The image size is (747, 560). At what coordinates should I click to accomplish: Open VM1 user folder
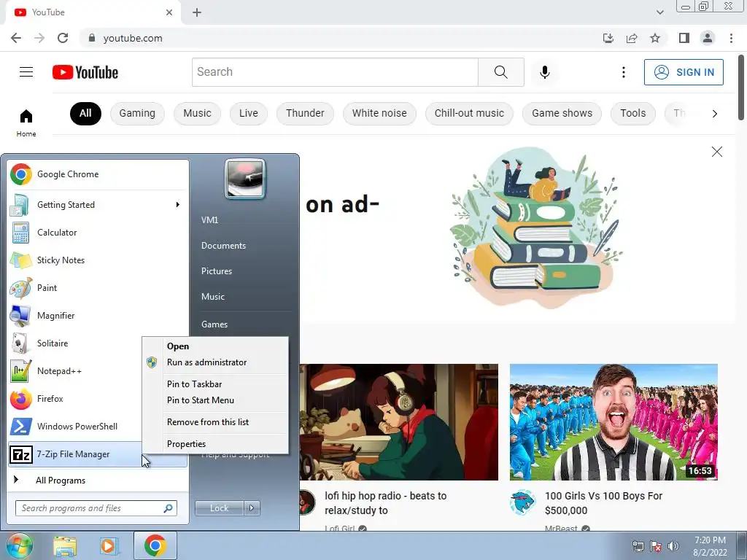click(x=209, y=220)
